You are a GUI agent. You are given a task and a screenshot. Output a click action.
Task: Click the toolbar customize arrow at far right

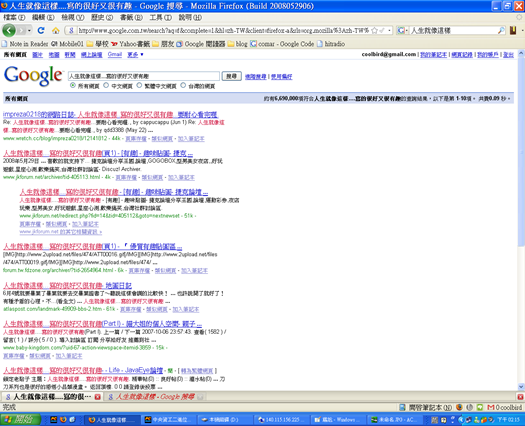pyautogui.click(x=522, y=30)
